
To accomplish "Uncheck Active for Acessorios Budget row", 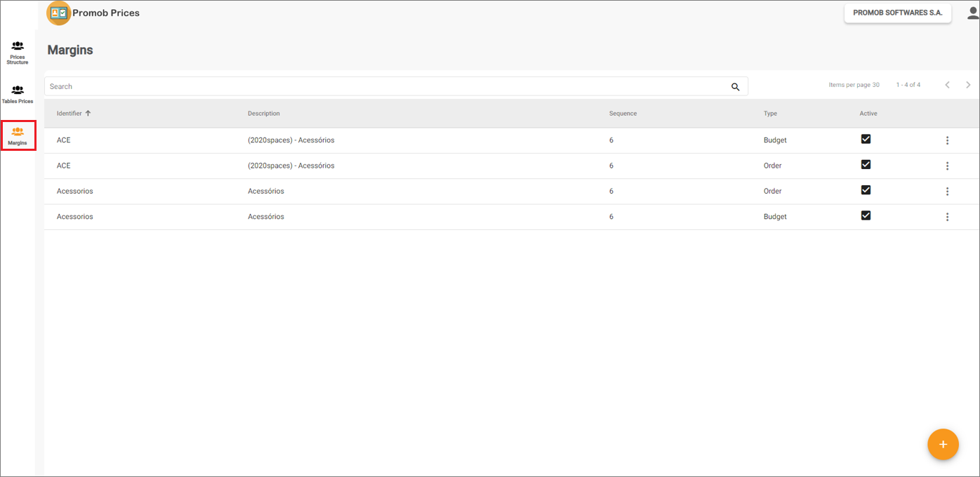I will click(x=866, y=215).
